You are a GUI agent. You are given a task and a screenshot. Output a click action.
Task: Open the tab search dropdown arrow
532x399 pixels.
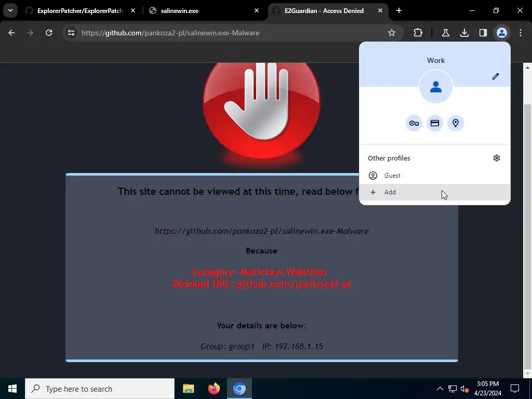click(x=10, y=10)
